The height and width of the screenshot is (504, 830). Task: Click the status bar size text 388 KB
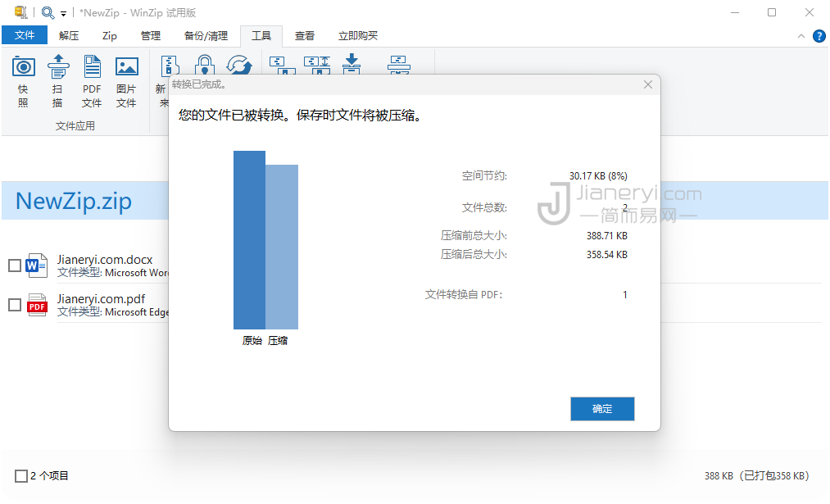pos(719,476)
